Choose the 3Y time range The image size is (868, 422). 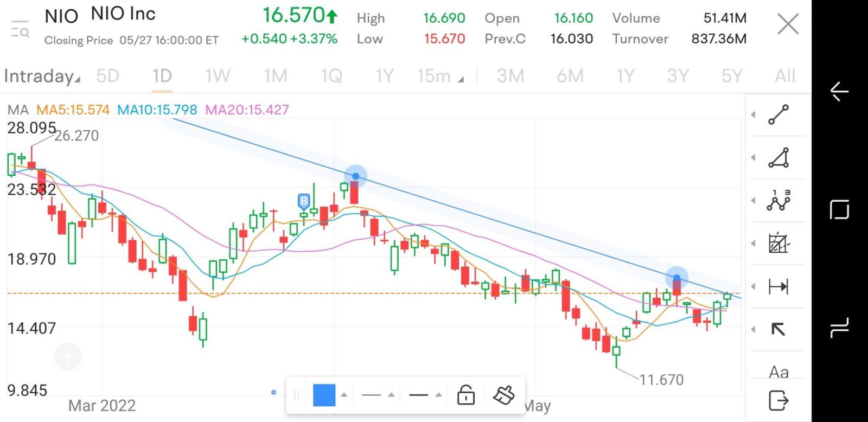678,76
